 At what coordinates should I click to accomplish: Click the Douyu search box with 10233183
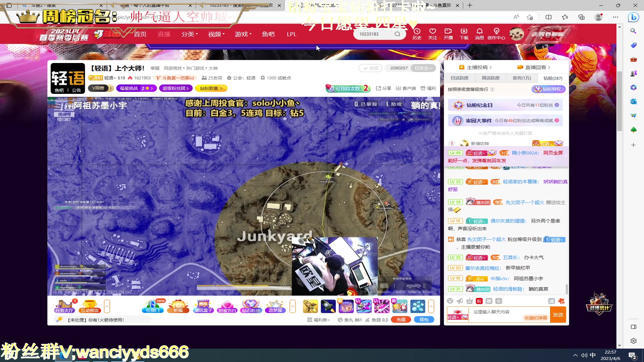[x=379, y=34]
